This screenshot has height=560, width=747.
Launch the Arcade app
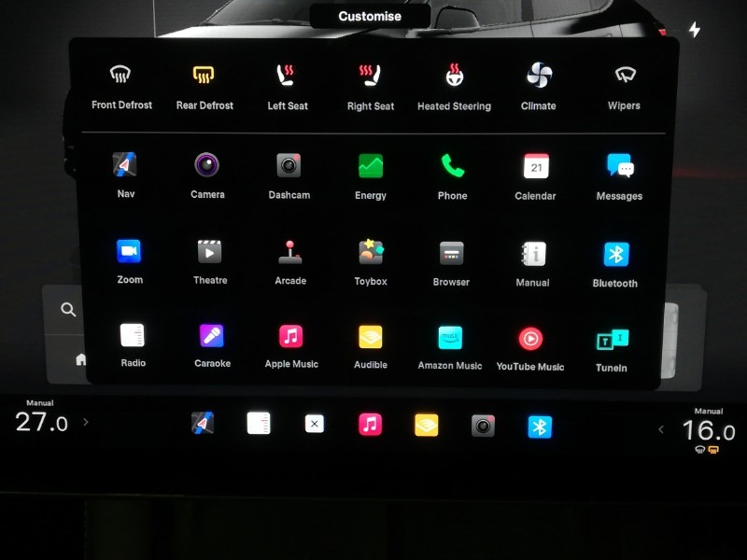(290, 252)
